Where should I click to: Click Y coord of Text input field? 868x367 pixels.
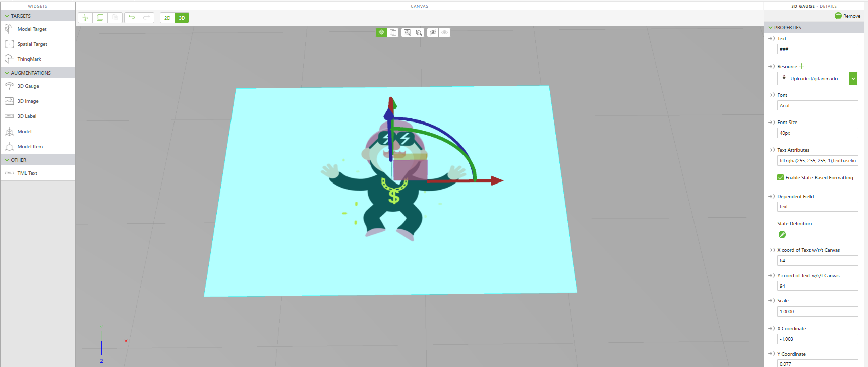click(x=818, y=286)
